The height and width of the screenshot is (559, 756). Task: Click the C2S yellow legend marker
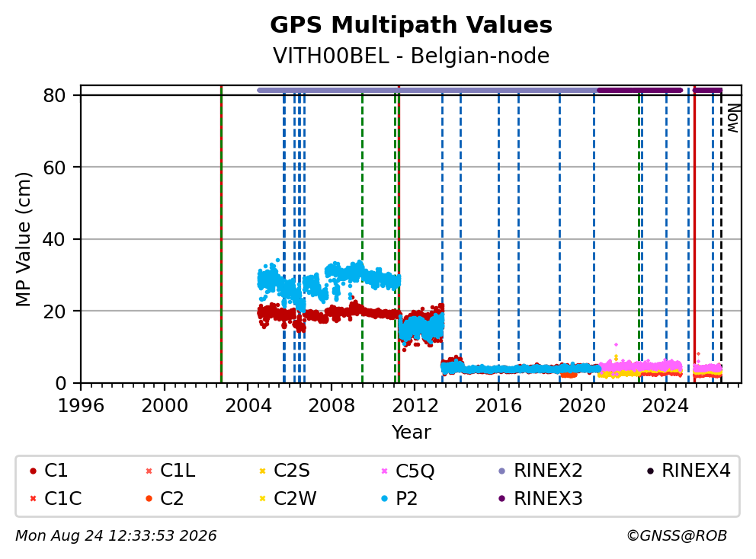point(262,471)
